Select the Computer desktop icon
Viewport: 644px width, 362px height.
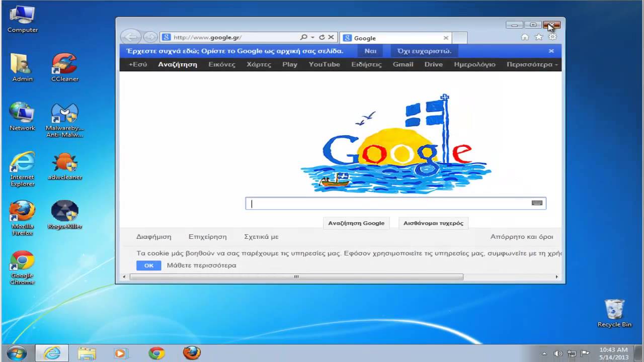(23, 19)
